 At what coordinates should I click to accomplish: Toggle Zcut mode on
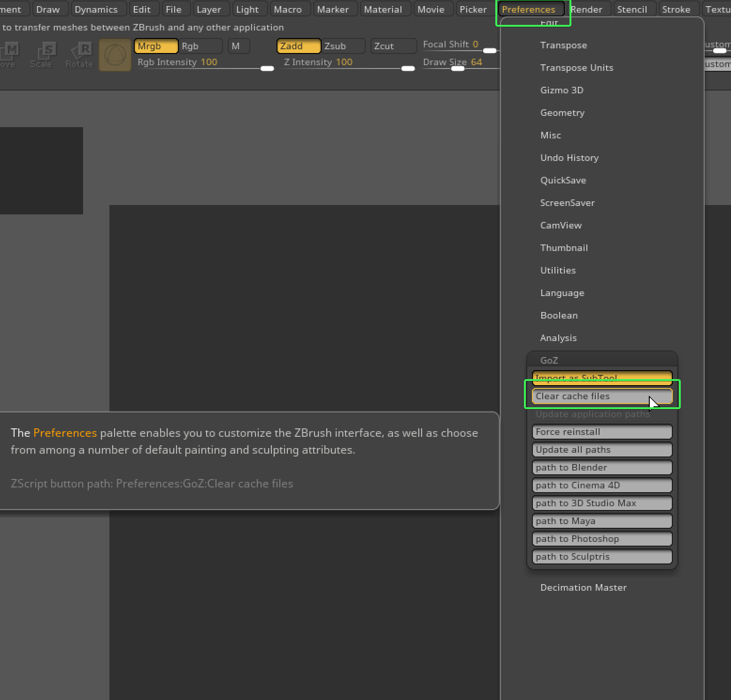click(x=393, y=46)
